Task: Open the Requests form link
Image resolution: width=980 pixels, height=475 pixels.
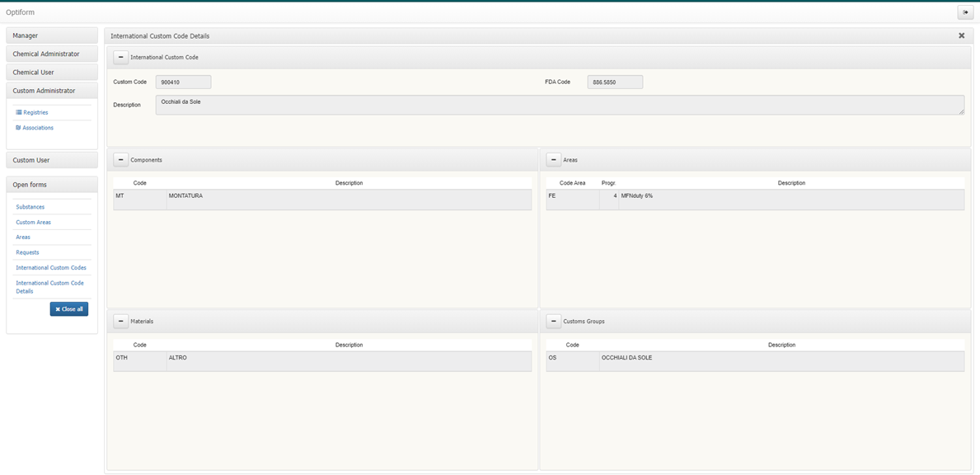Action: tap(27, 252)
